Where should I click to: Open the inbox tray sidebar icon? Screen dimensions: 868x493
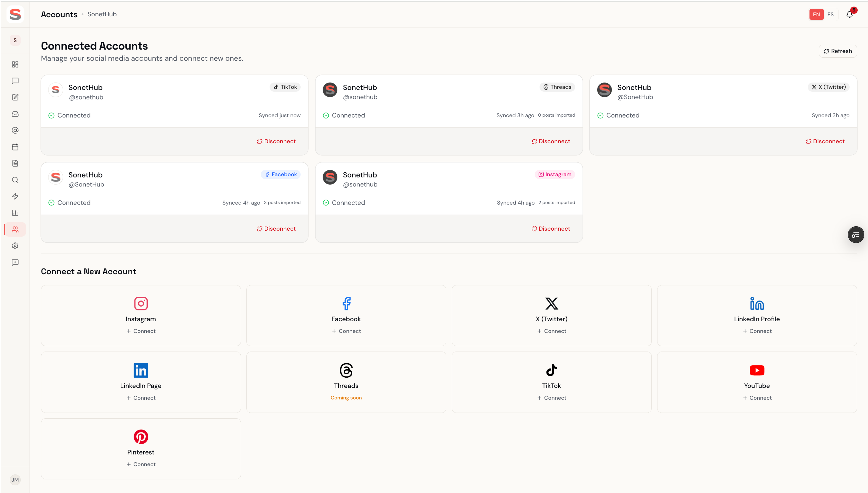pyautogui.click(x=15, y=114)
